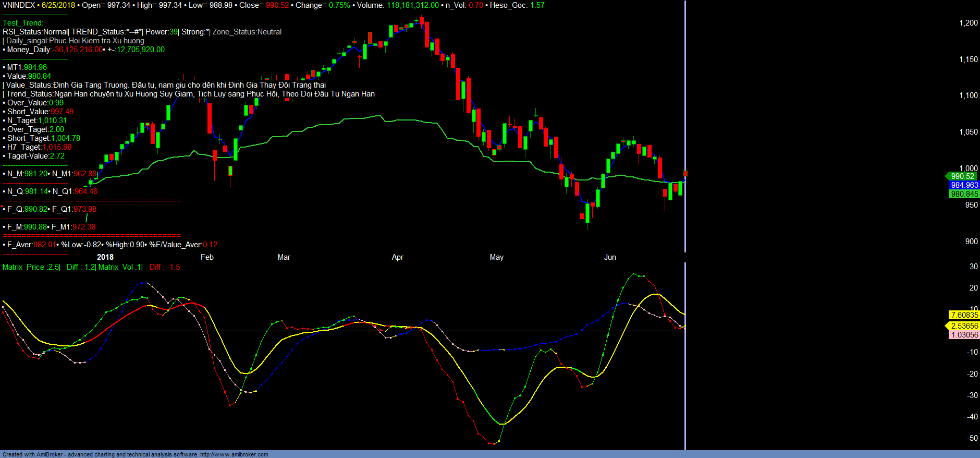Screen dimensions: 980x458
Task: Click the yellow 7.60835 indicator label
Action: [x=964, y=315]
